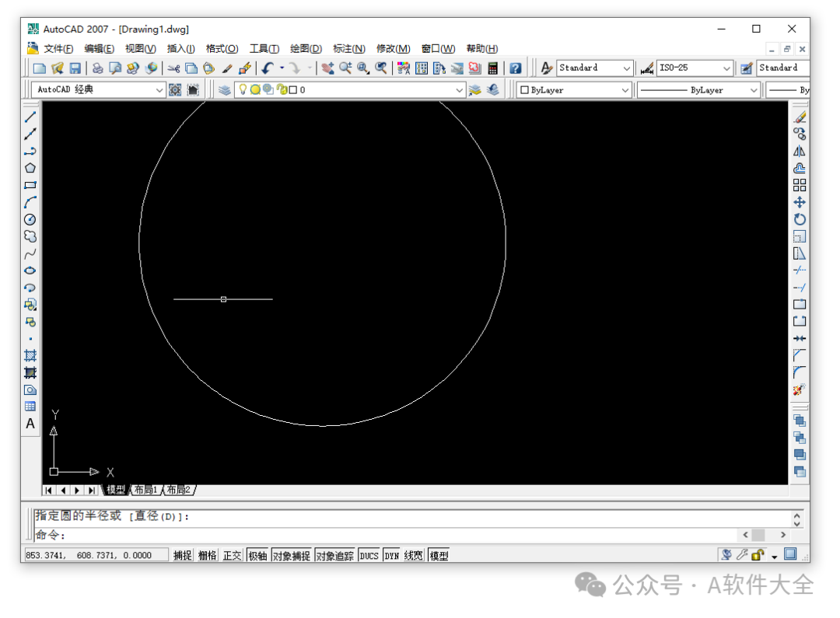
Task: Click the Save icon in standard toolbar
Action: click(75, 68)
